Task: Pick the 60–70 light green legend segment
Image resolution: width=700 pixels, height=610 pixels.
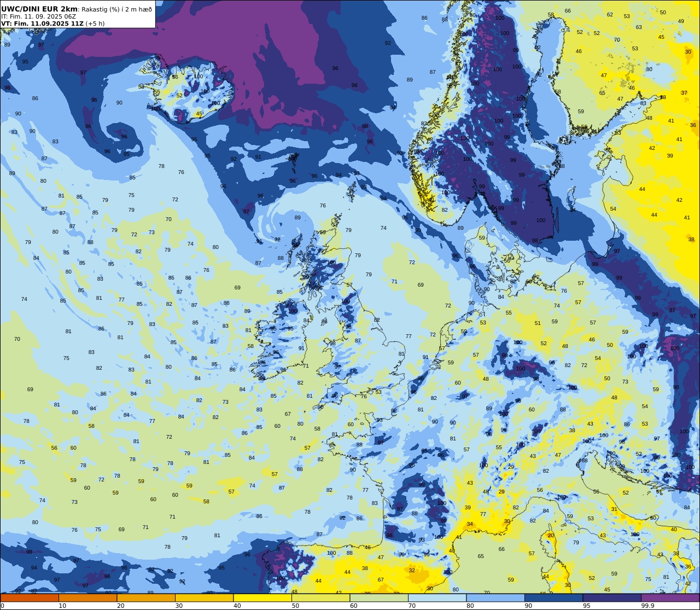Action: (x=379, y=598)
